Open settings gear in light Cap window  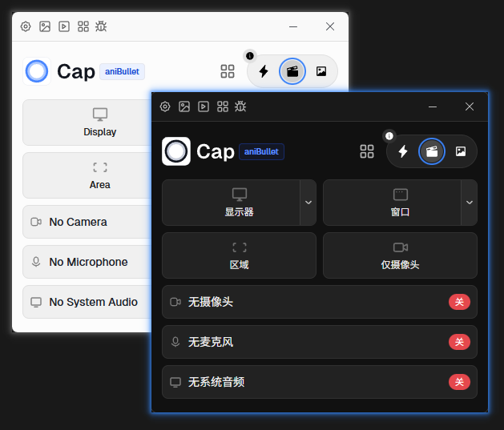point(26,26)
